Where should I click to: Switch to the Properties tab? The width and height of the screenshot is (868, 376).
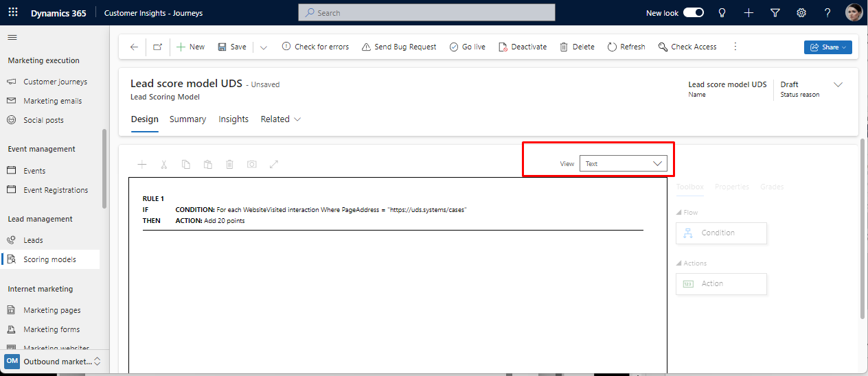click(x=732, y=187)
